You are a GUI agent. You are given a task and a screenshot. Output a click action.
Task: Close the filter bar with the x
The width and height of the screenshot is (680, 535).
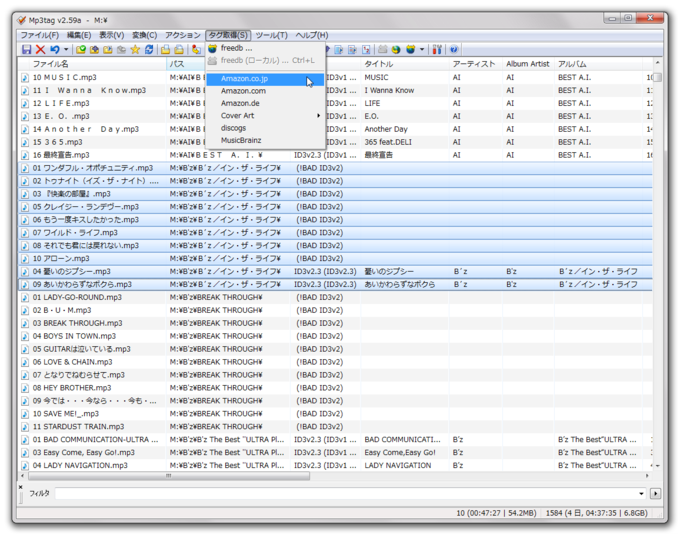coord(20,487)
